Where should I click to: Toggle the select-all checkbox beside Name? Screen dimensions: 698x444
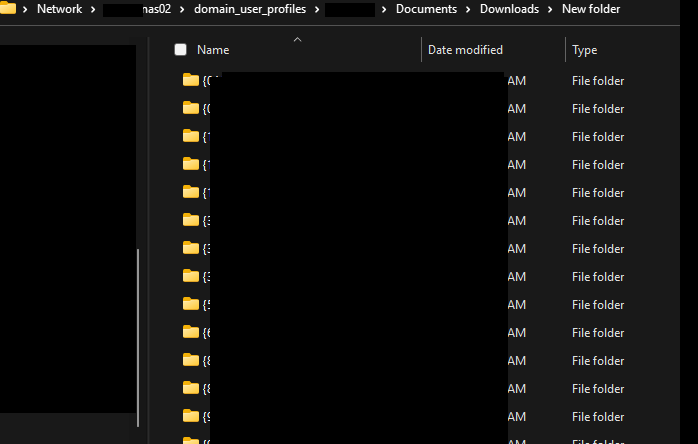point(180,49)
